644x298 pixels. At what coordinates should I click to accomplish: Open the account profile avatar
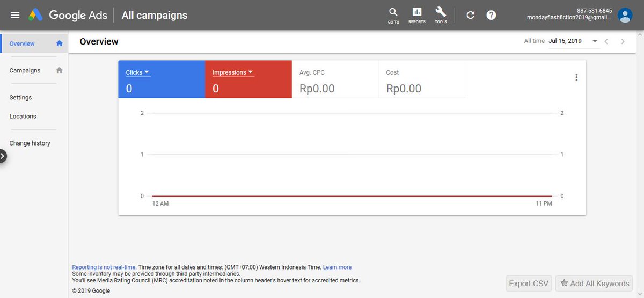click(625, 15)
